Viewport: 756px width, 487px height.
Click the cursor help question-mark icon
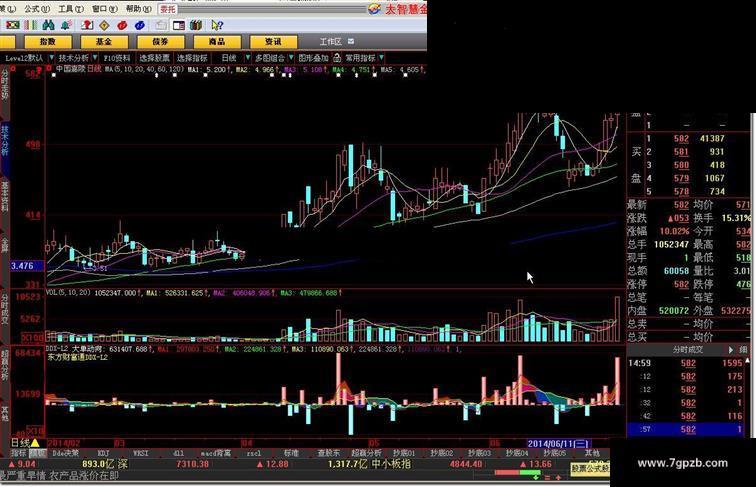pos(217,25)
